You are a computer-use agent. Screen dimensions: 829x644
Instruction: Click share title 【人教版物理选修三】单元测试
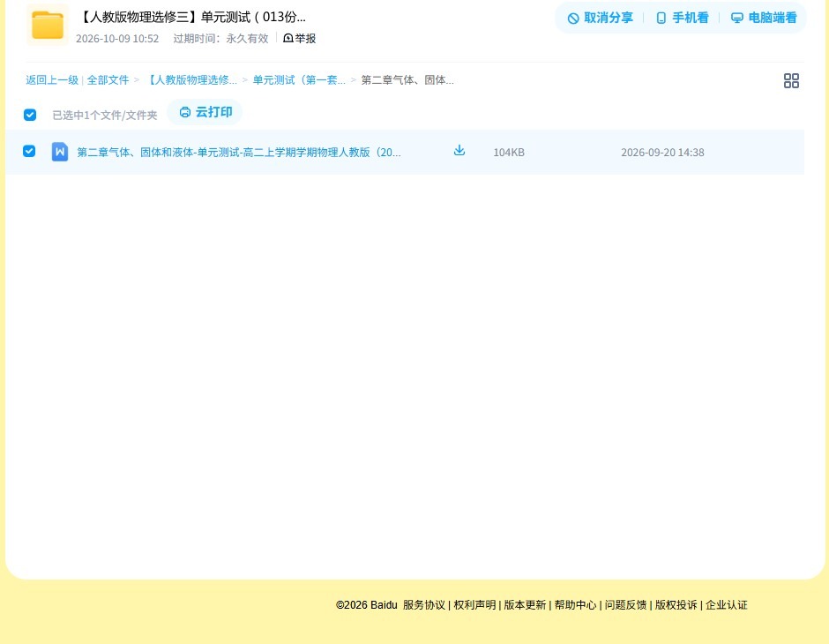tap(191, 17)
